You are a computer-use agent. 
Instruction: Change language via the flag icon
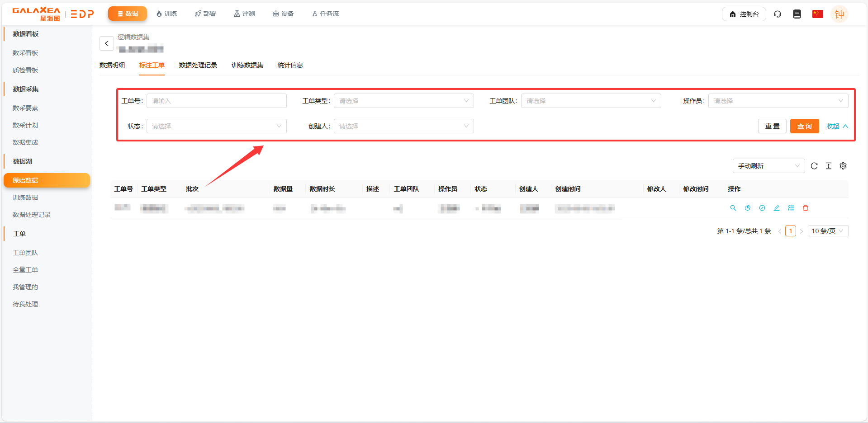click(x=817, y=14)
